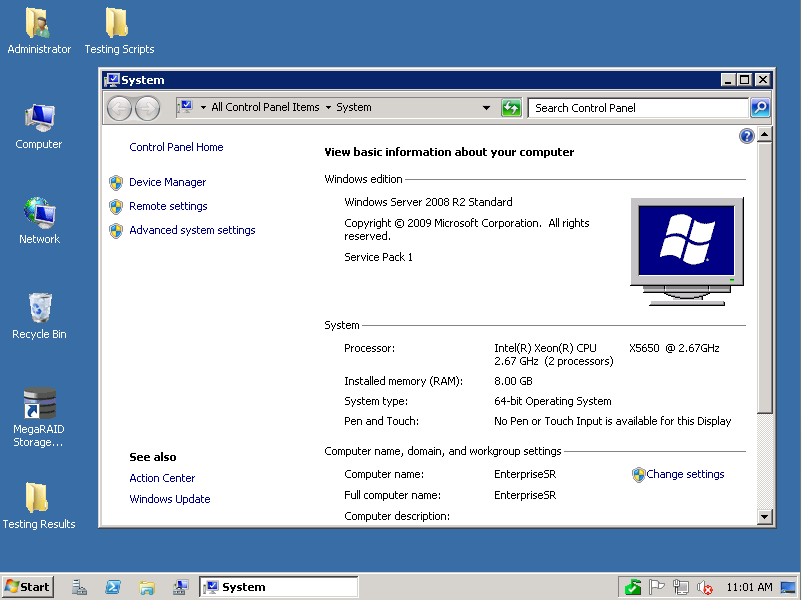Screen dimensions: 802x600
Task: Click the vertical scrollbar thumb
Action: (764, 278)
